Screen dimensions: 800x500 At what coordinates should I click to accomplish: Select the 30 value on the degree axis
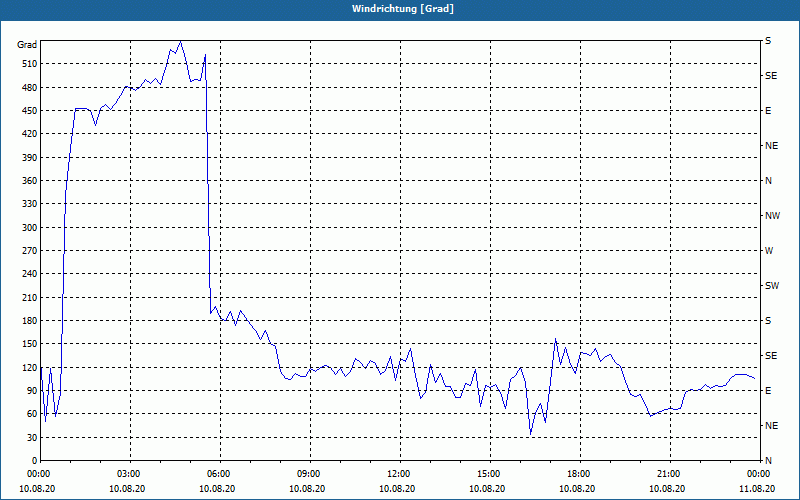(x=32, y=438)
